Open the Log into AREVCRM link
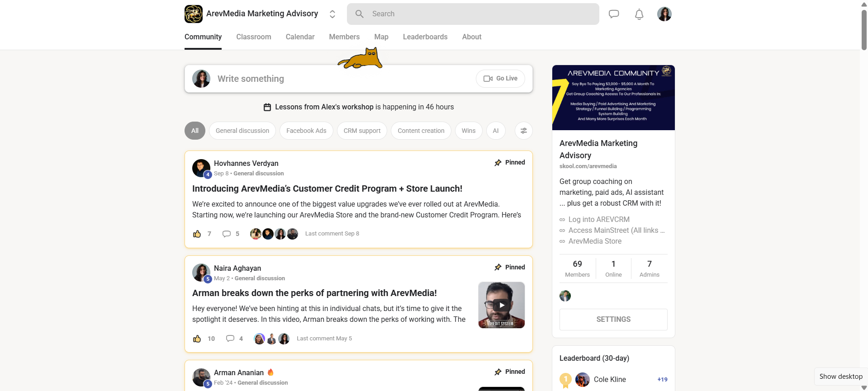 (x=599, y=220)
